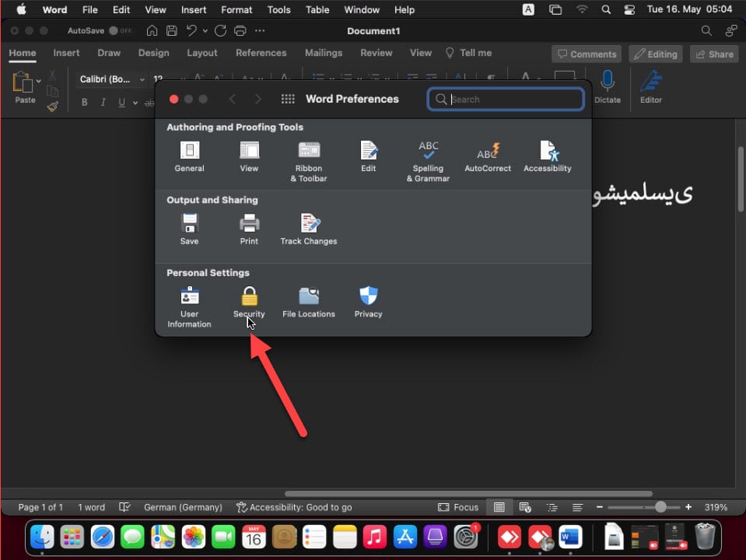Open the Format menu in menu bar
Screen dimensions: 746x560
pyautogui.click(x=236, y=9)
